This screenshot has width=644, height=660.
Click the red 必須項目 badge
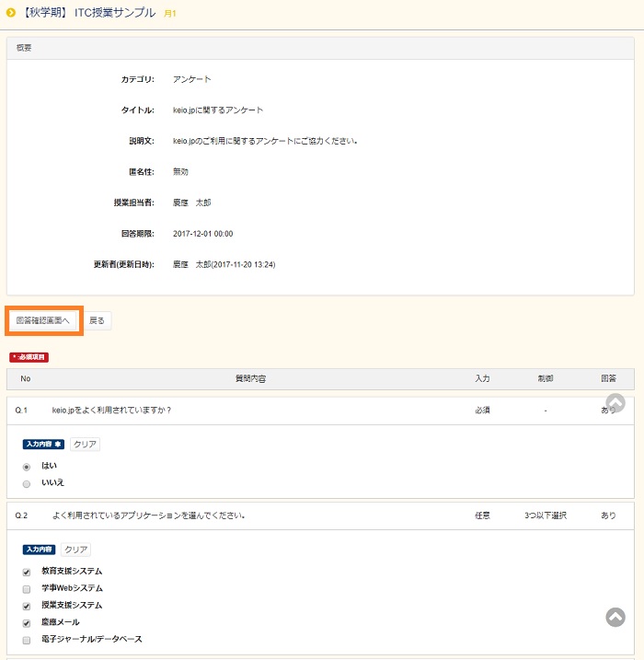click(29, 356)
